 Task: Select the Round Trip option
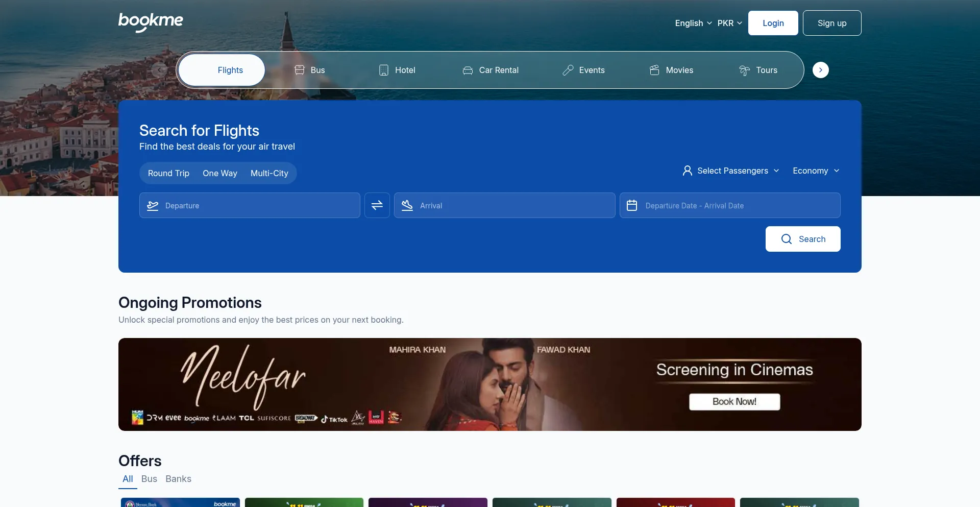tap(168, 173)
